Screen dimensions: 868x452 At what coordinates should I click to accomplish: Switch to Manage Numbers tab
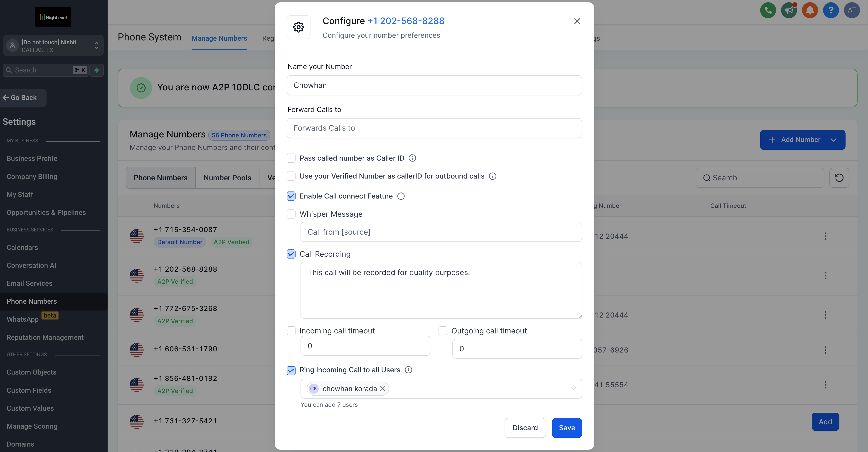point(219,38)
